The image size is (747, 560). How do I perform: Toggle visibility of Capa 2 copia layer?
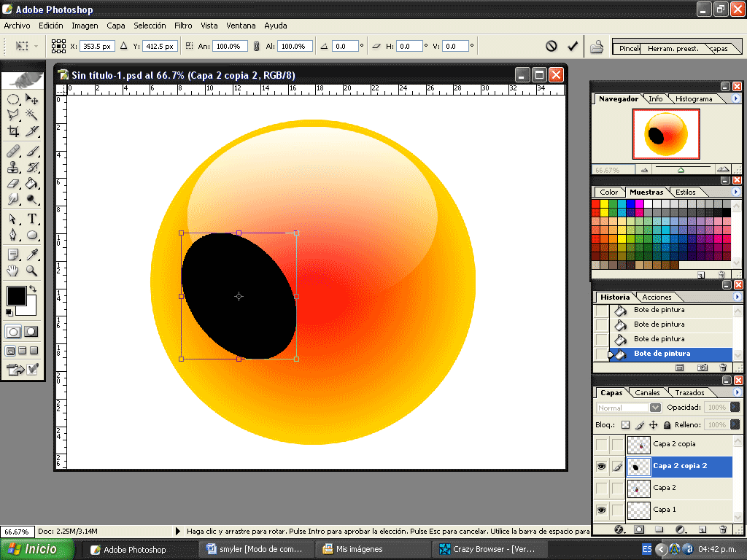(602, 444)
